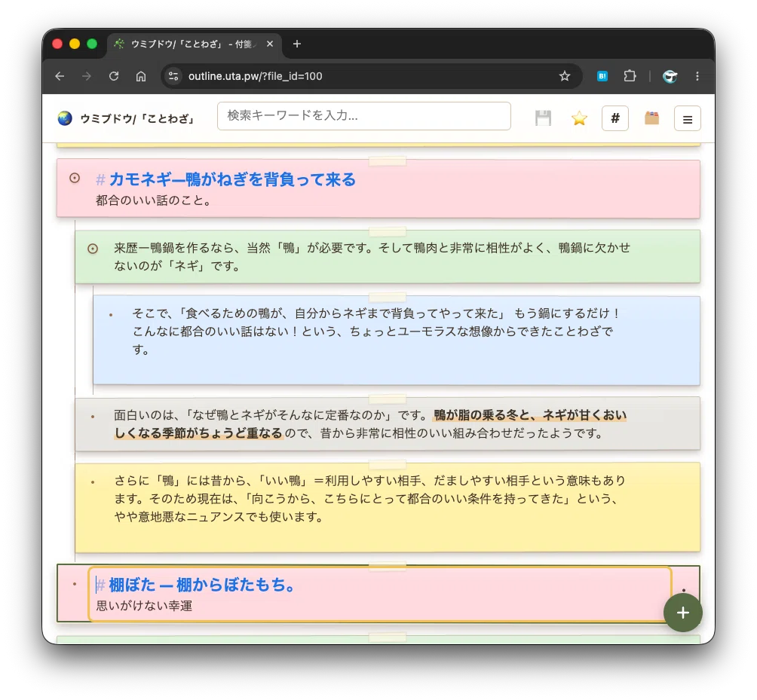The height and width of the screenshot is (700, 757).
Task: Click the tape handle above the gray note
Action: [388, 398]
